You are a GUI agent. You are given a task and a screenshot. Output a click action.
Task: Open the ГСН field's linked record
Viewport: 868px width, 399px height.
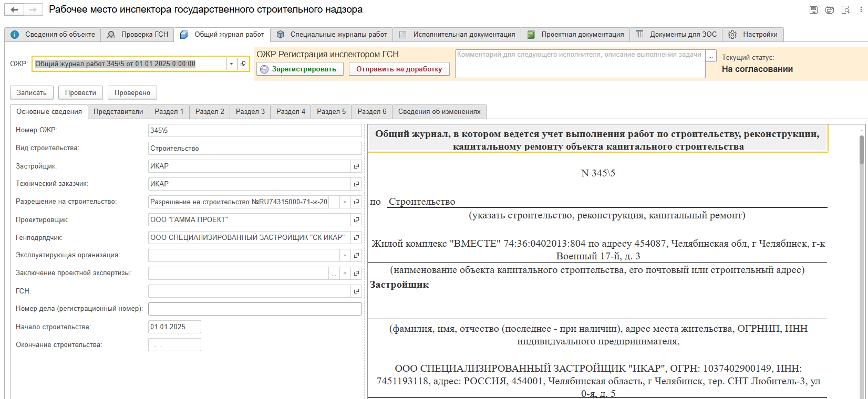(x=356, y=291)
